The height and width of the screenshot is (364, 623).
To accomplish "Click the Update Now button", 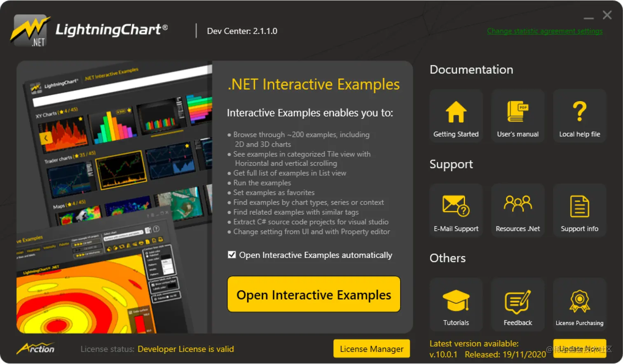I will pos(579,349).
